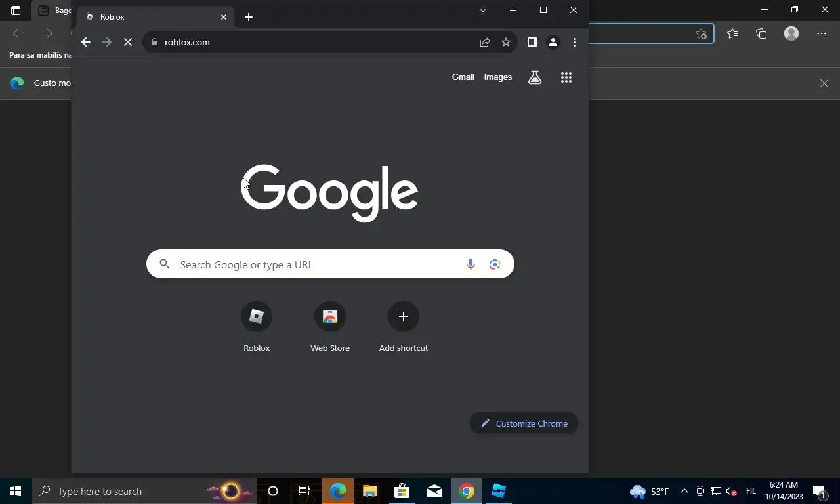Share this page from Chrome's address bar
This screenshot has height=504, width=840.
(x=485, y=42)
